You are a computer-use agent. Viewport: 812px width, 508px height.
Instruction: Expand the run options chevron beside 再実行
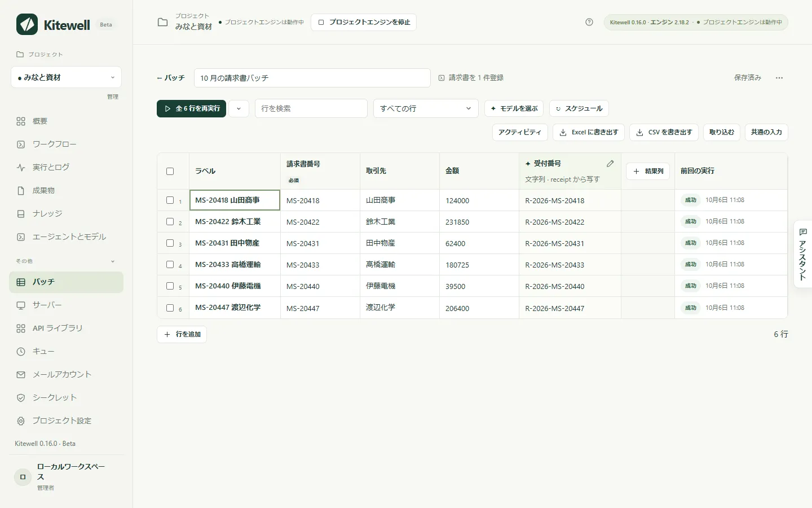pyautogui.click(x=239, y=108)
